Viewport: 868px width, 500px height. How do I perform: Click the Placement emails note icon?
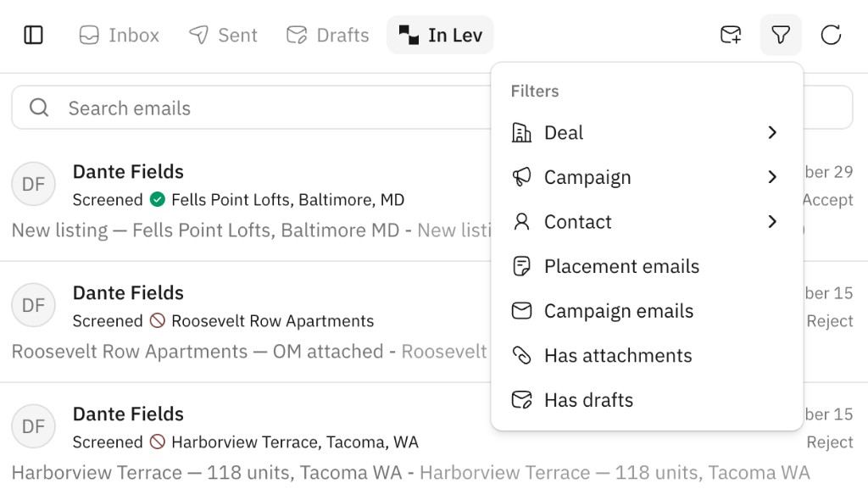point(521,266)
